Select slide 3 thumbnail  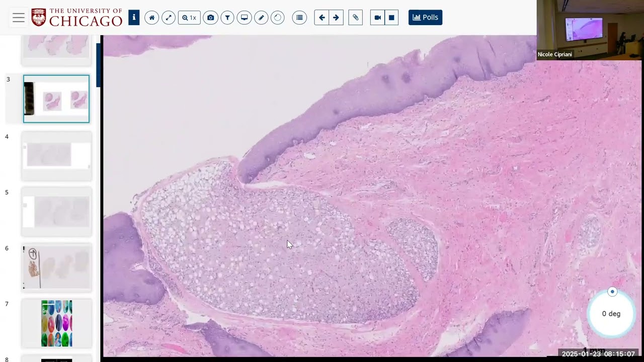click(x=56, y=99)
